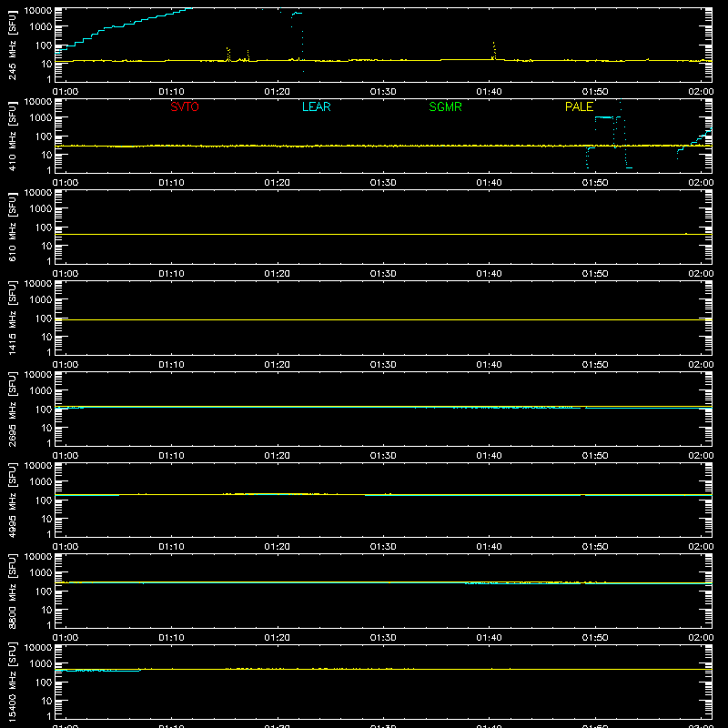Screen dimensions: 728x728
Task: Click the 01:50 time label below the 410 MHz plot
Action: point(595,183)
